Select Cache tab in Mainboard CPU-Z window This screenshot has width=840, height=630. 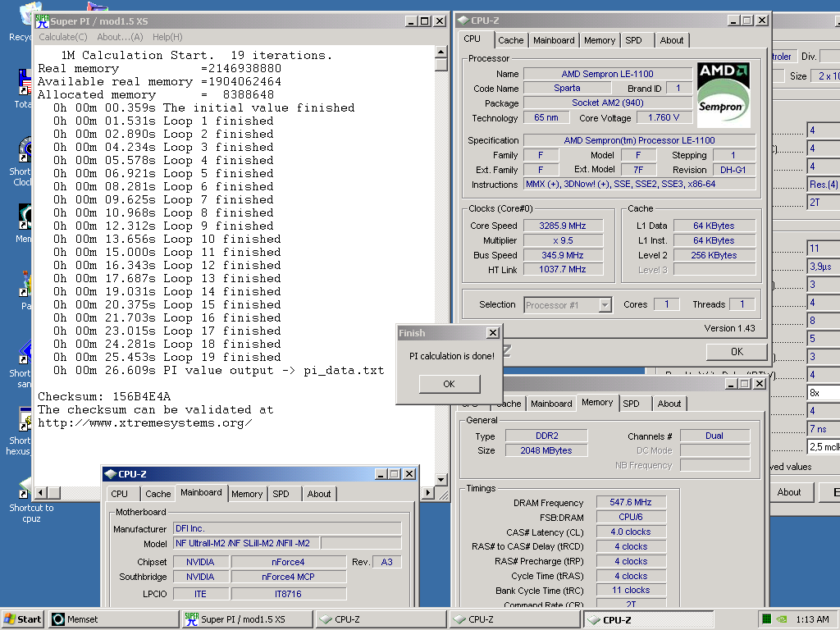[158, 494]
